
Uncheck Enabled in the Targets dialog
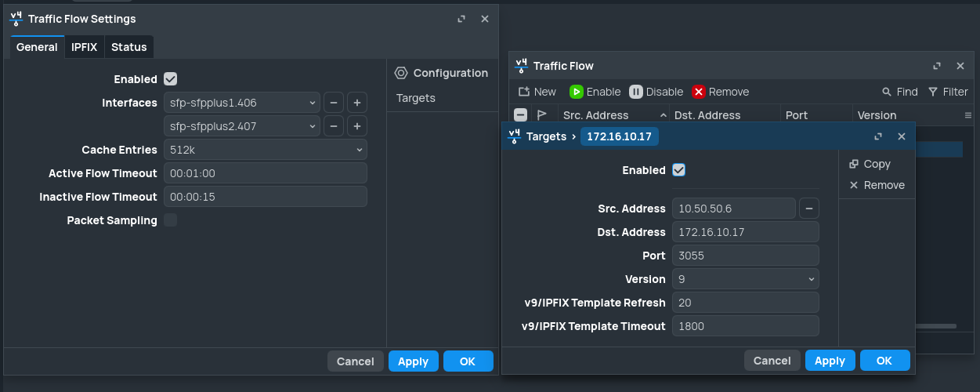pyautogui.click(x=678, y=170)
